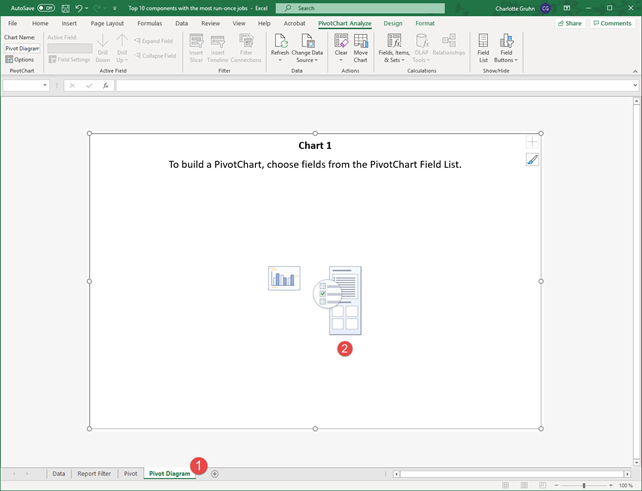Click the Ribbon Display Options icon
This screenshot has height=491, width=642.
[x=567, y=8]
